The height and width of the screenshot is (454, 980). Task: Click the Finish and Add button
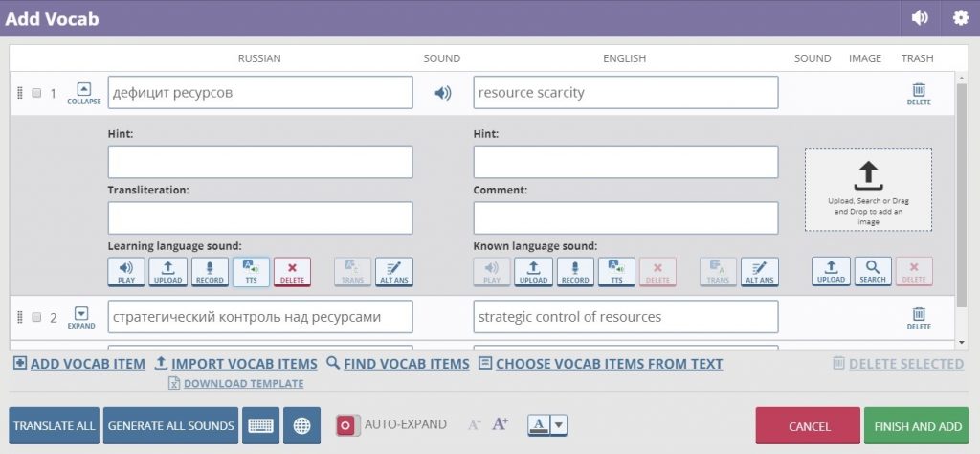point(915,426)
